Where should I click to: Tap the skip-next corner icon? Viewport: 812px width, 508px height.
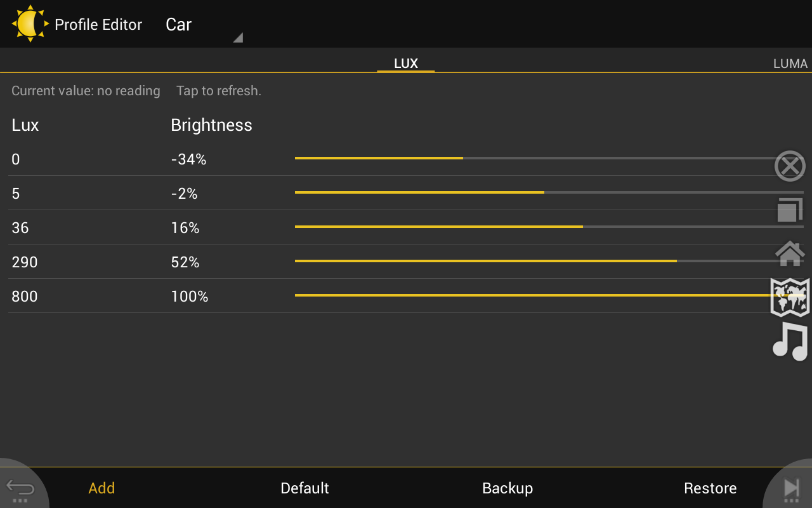(791, 488)
